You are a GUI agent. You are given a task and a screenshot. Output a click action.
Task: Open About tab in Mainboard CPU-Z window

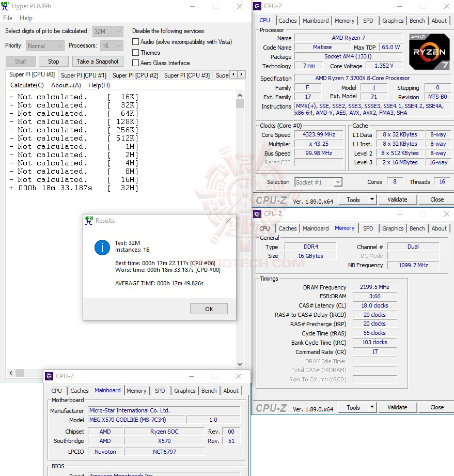click(231, 391)
